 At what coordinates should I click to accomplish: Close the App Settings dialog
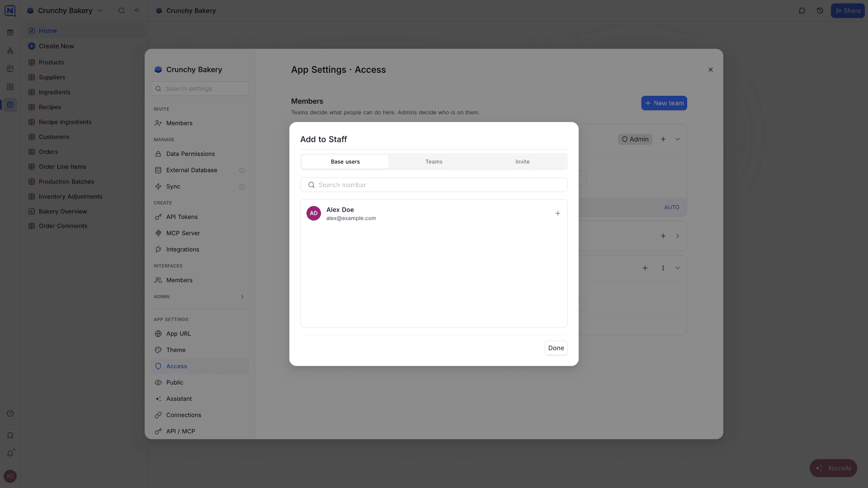(x=710, y=70)
